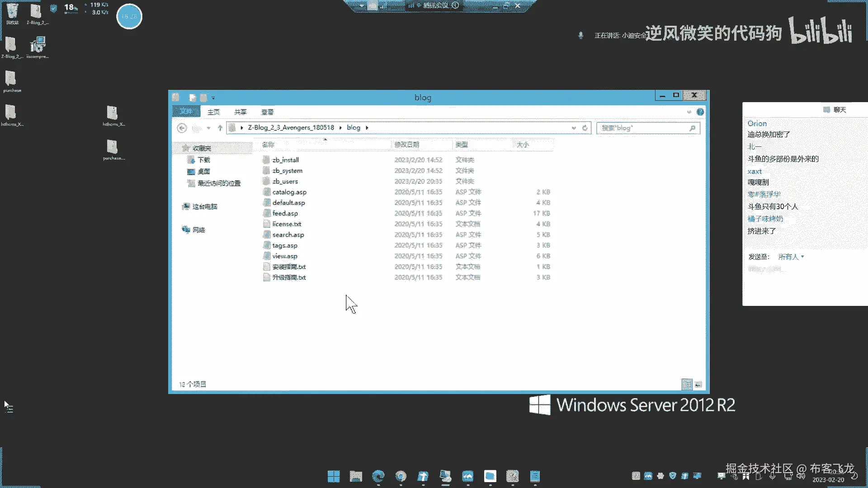
Task: Select license.txt file icon
Action: pos(267,224)
